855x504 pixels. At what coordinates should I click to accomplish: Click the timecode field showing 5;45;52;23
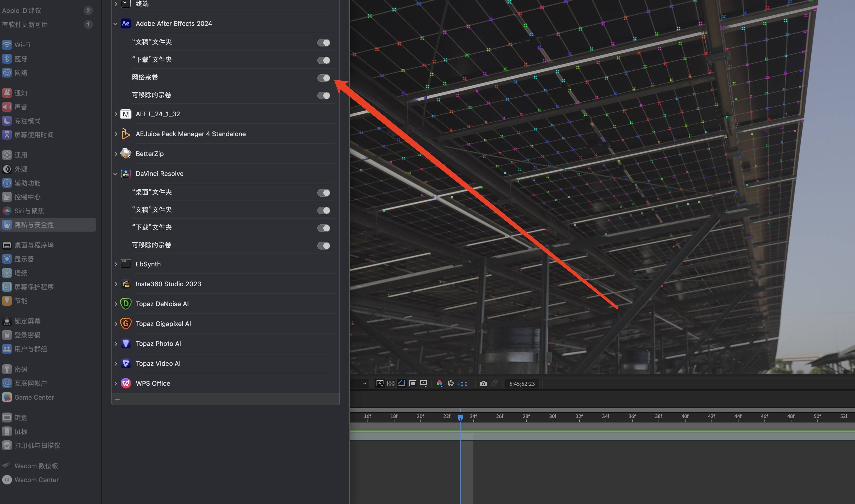pos(522,383)
